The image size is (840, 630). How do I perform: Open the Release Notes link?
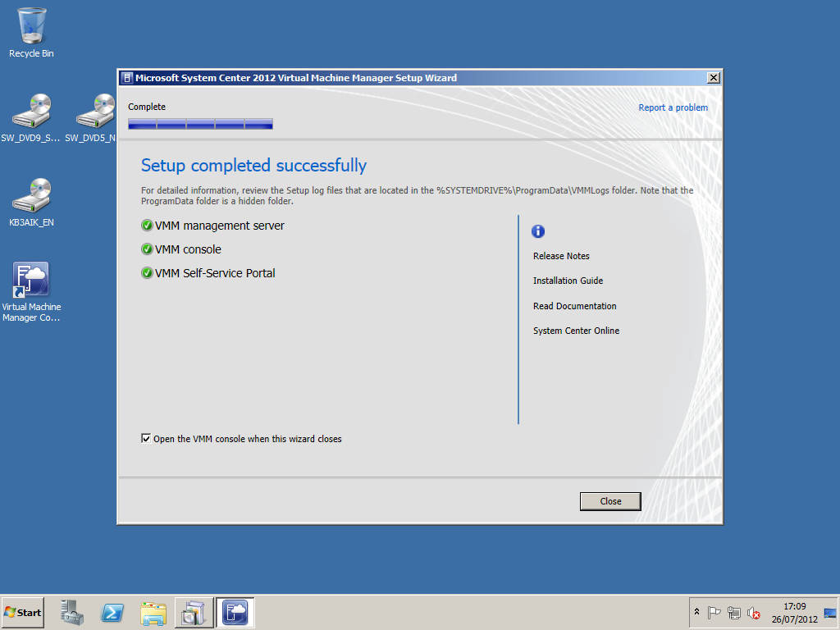(x=561, y=256)
